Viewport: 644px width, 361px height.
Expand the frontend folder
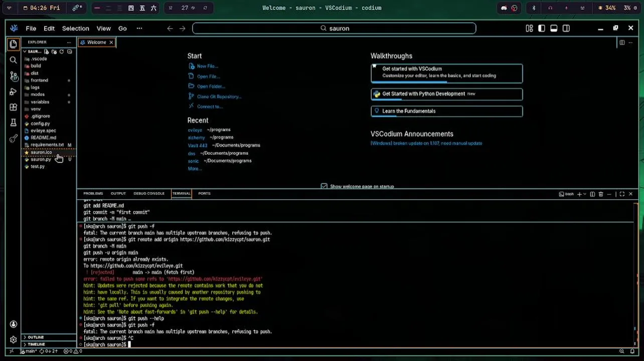point(49,80)
